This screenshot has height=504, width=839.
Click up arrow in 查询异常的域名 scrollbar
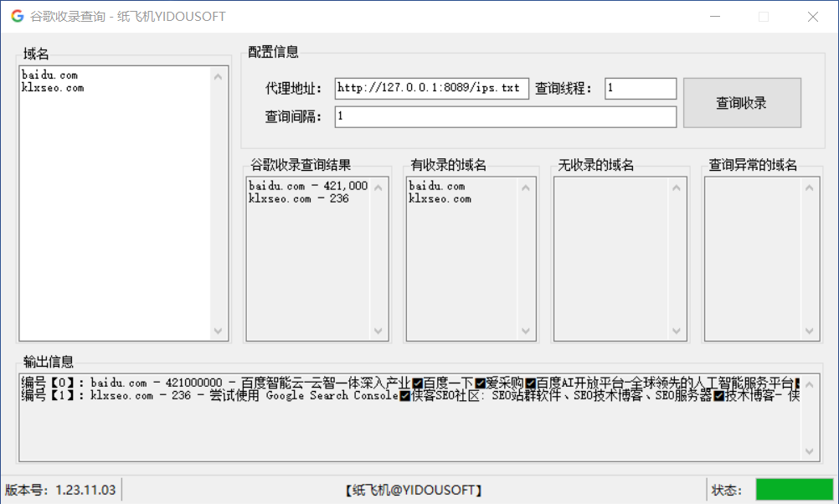809,188
